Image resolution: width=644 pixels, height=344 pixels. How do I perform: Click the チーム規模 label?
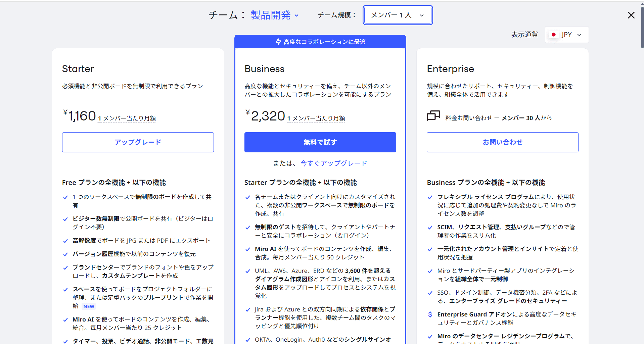(x=336, y=15)
